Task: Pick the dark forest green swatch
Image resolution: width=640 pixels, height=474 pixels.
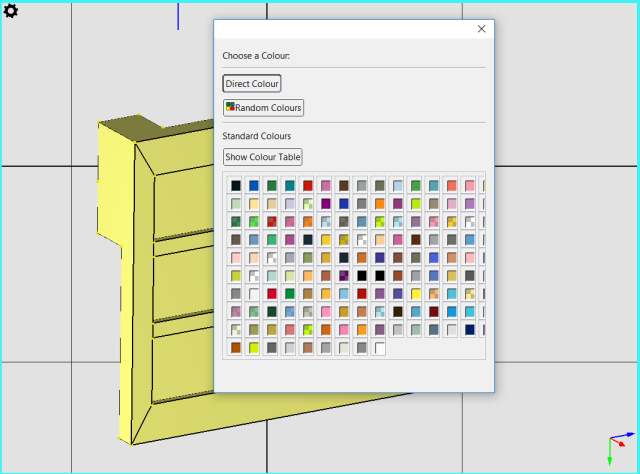Action: [x=272, y=312]
